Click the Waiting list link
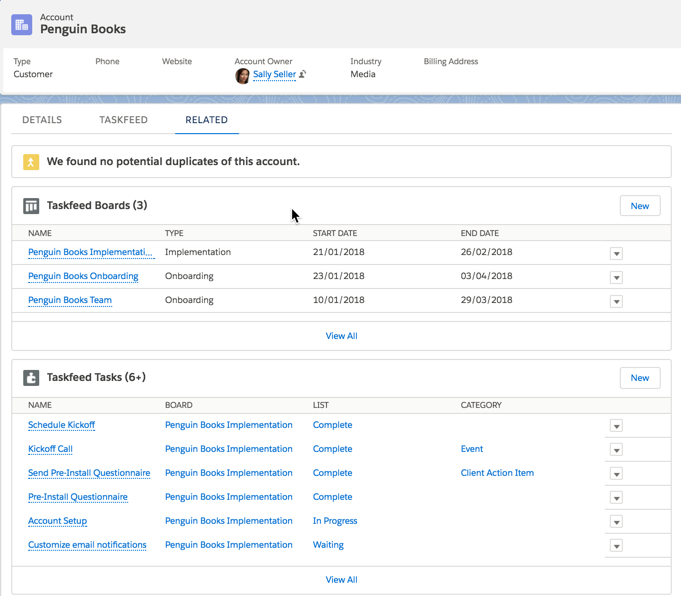This screenshot has width=681, height=596. (x=328, y=545)
